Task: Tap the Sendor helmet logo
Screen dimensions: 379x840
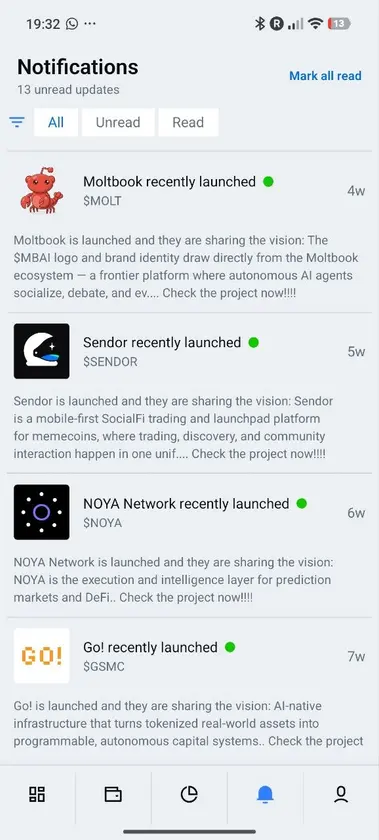Action: [42, 351]
